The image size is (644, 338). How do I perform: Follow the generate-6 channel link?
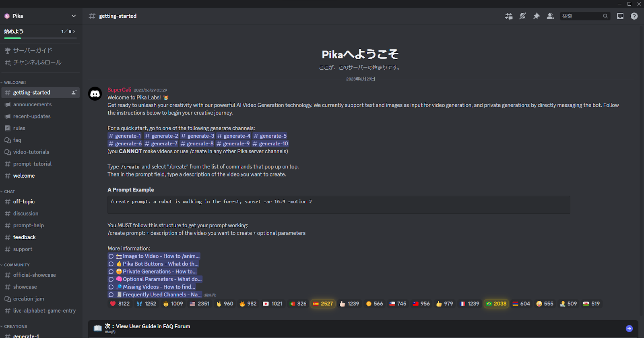(x=125, y=144)
